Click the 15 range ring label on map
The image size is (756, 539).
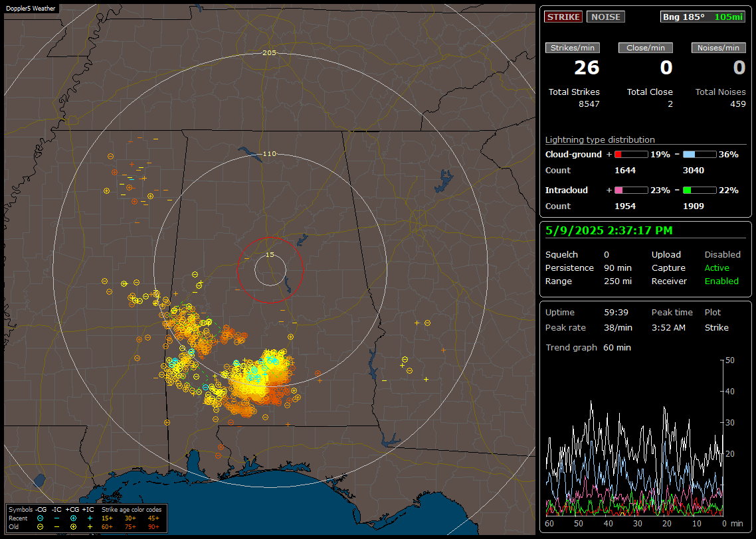point(270,255)
